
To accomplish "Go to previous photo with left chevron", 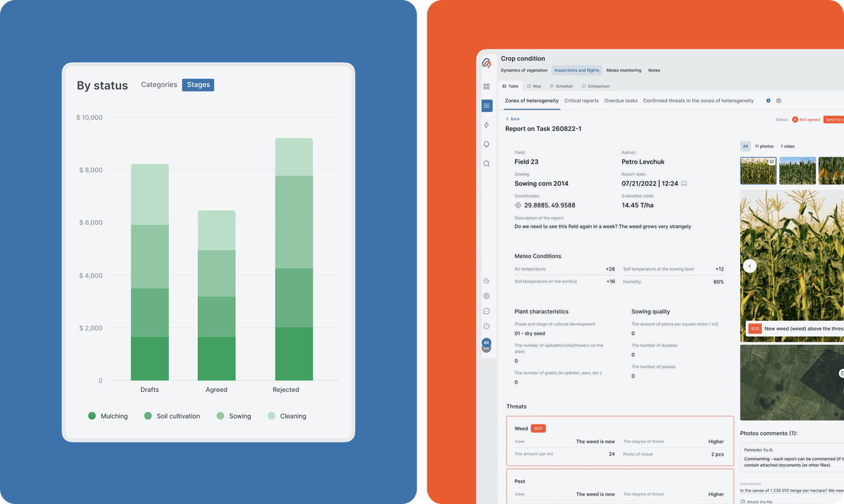I will pyautogui.click(x=749, y=265).
